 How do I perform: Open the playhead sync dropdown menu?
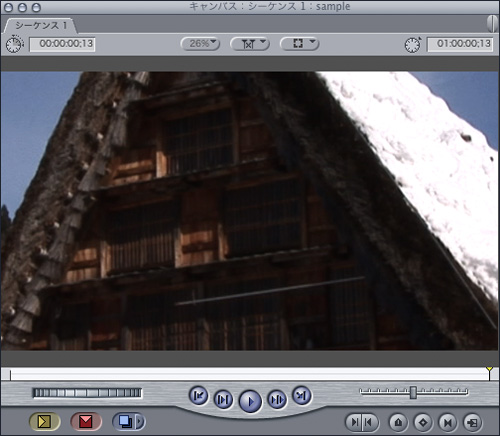click(x=250, y=43)
